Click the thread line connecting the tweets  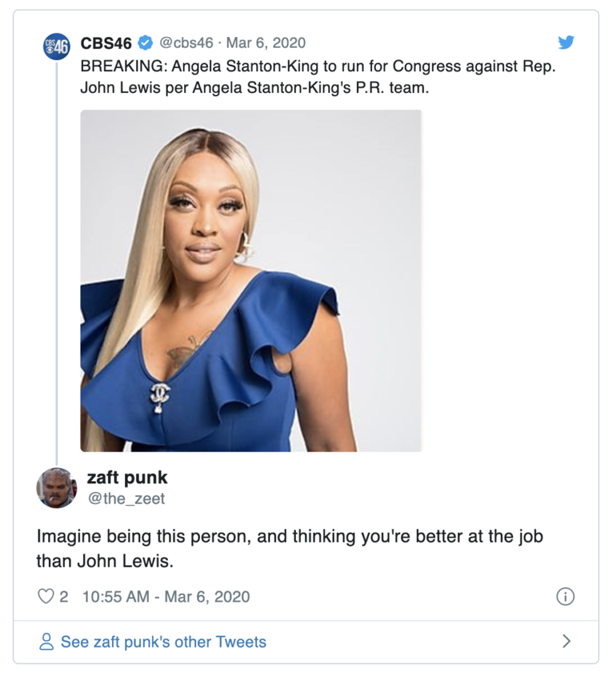57,262
